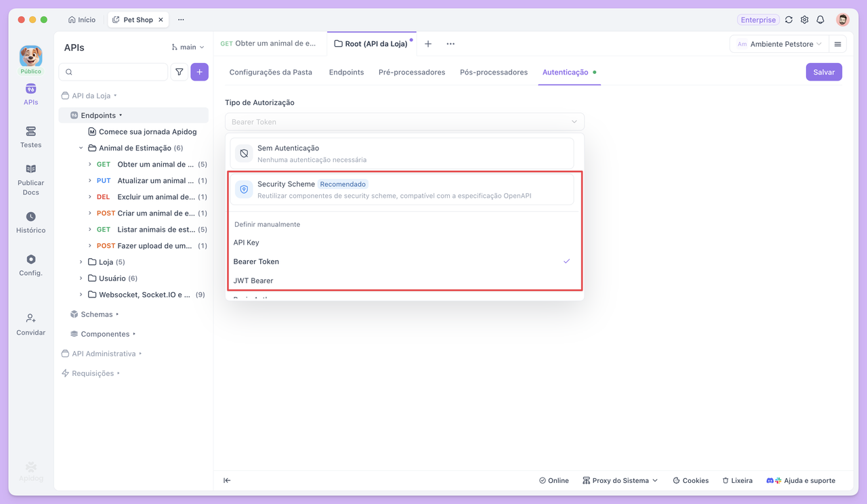Screen dimensions: 867x504
Task: Click the filter icon beside the search box
Action: click(179, 72)
